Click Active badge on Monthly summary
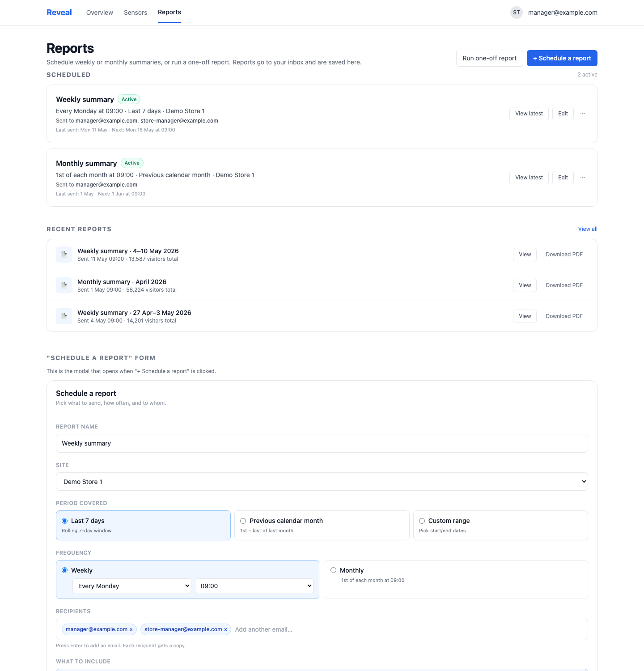 [132, 163]
